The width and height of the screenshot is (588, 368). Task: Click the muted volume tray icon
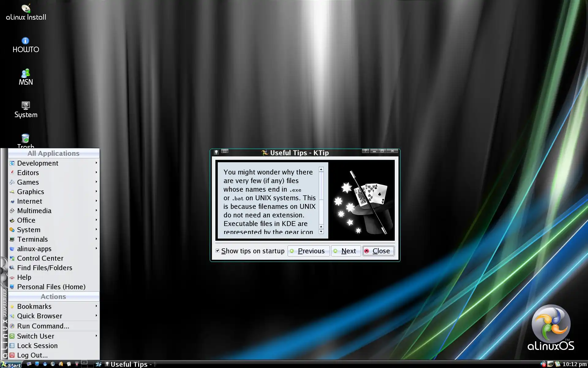(543, 364)
